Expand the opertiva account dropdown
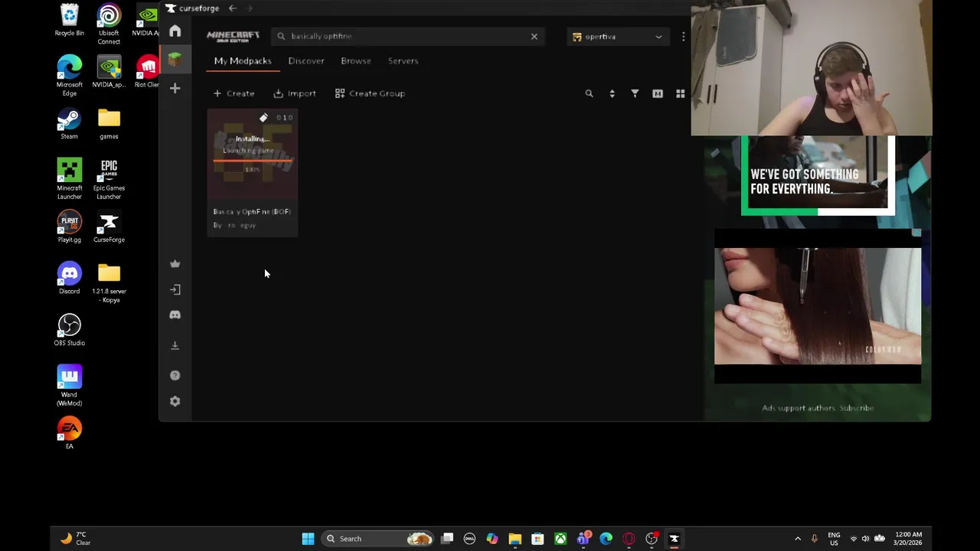Screen dimensions: 980x551 pyautogui.click(x=617, y=37)
